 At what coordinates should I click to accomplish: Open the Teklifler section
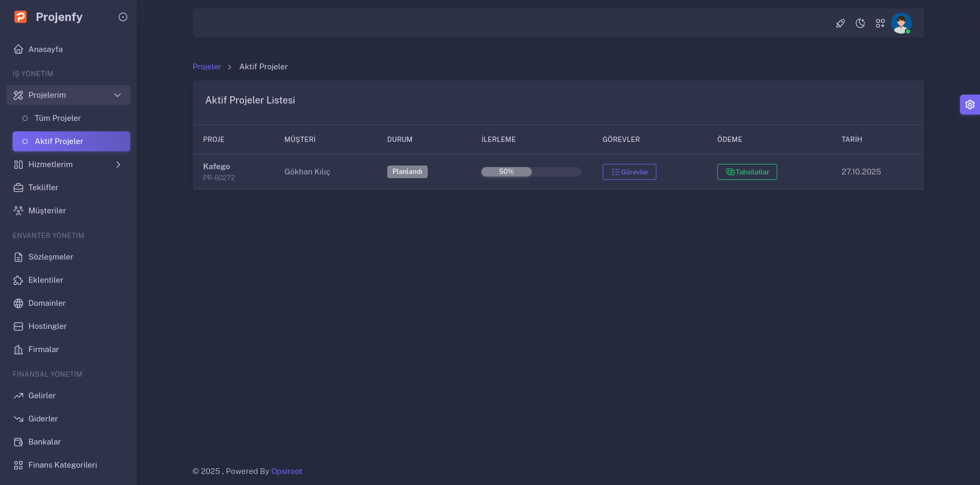coord(43,188)
